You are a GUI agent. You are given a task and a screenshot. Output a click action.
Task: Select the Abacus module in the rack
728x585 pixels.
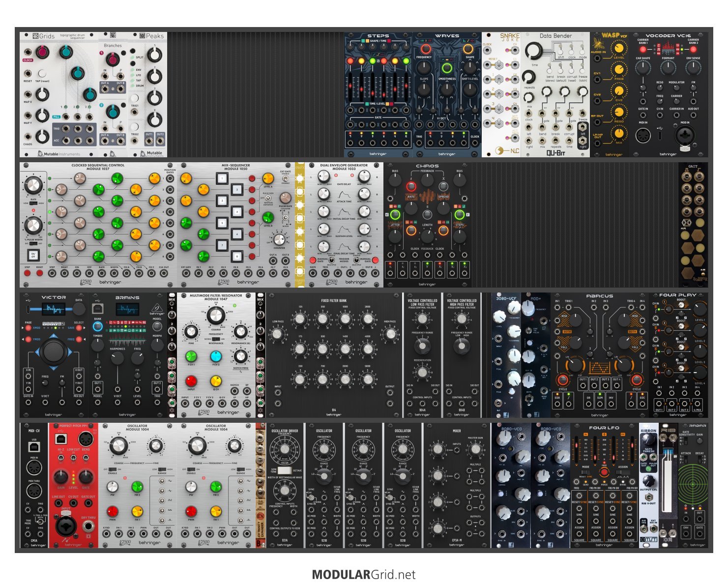pyautogui.click(x=600, y=355)
